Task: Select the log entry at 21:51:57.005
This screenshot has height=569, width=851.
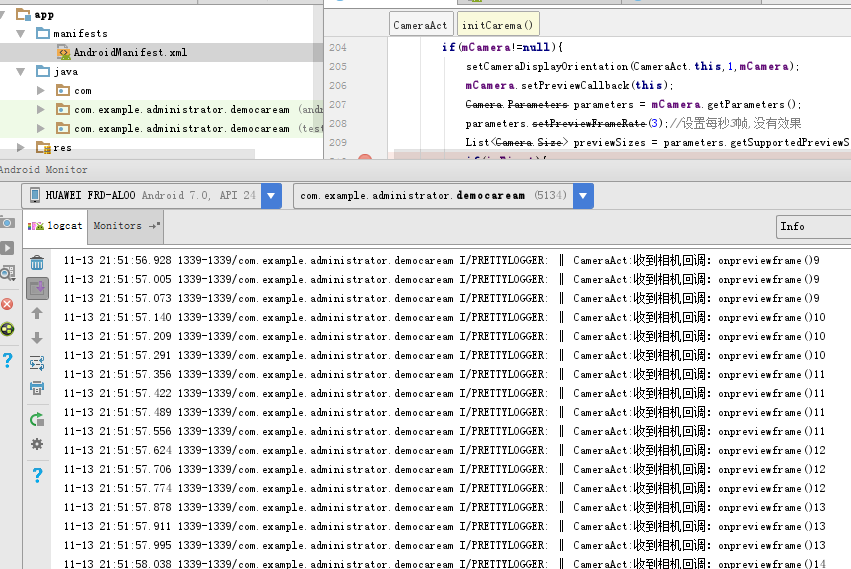Action: (x=441, y=280)
